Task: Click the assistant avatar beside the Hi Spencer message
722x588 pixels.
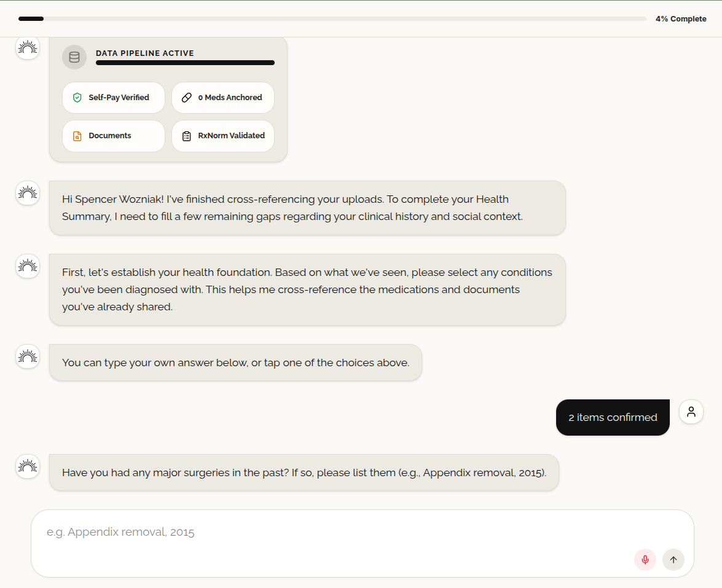Action: coord(28,193)
